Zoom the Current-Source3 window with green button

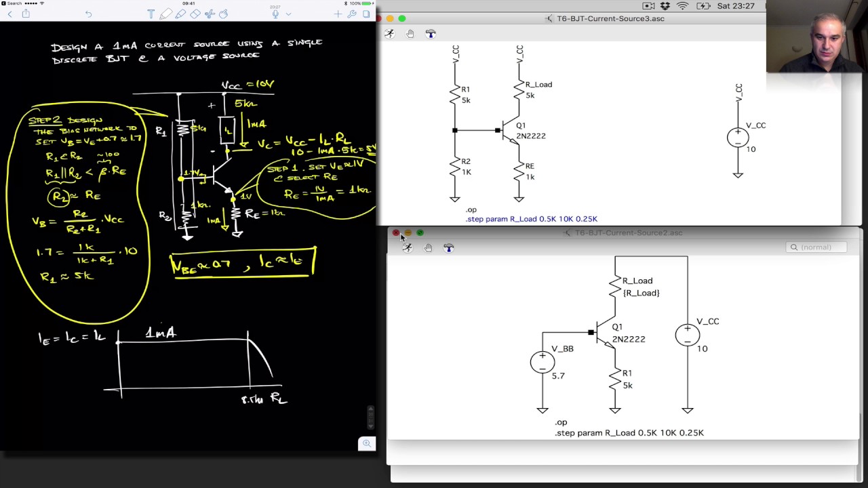pos(402,18)
